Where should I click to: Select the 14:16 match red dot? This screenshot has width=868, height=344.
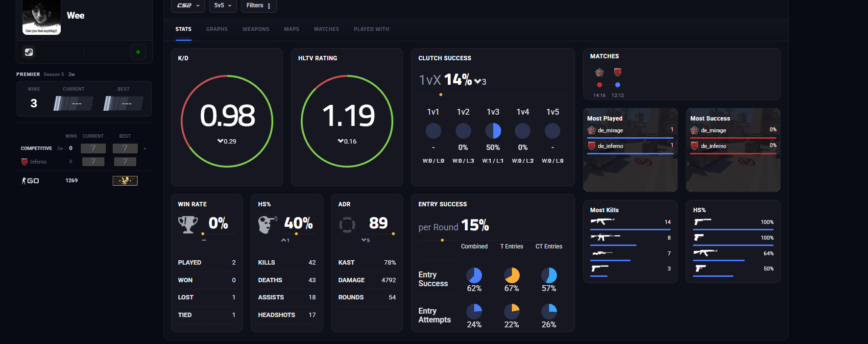pyautogui.click(x=599, y=85)
